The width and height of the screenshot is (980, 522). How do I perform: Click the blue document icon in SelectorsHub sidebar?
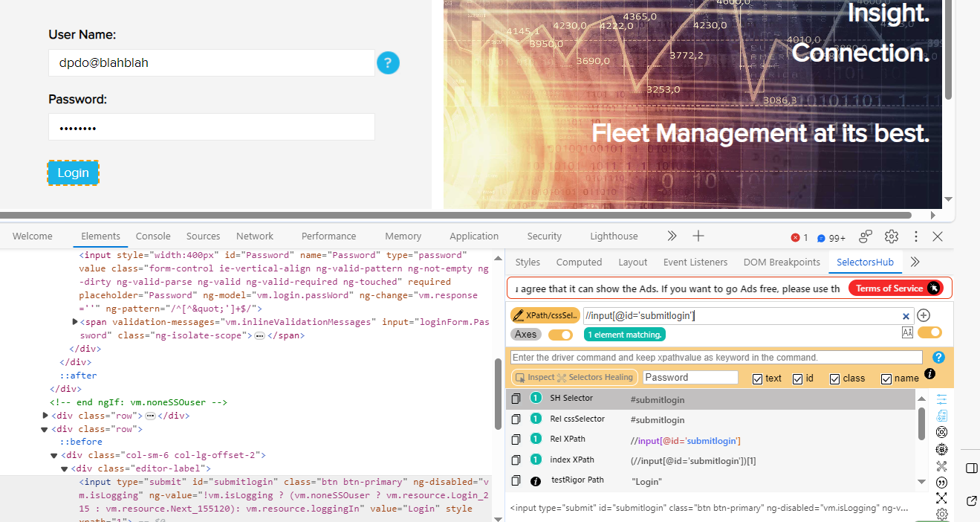coord(942,416)
